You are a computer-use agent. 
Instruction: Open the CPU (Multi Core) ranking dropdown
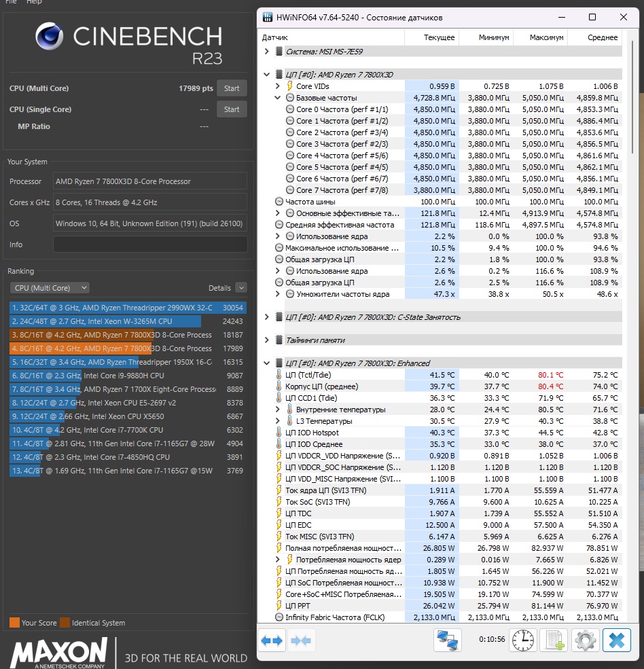(50, 288)
